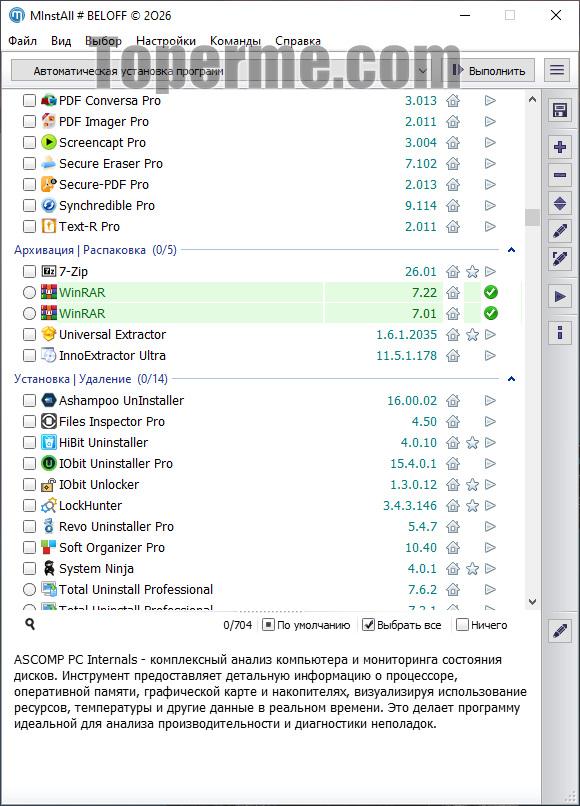
Task: Open the 'Команды' menu
Action: coord(235,41)
